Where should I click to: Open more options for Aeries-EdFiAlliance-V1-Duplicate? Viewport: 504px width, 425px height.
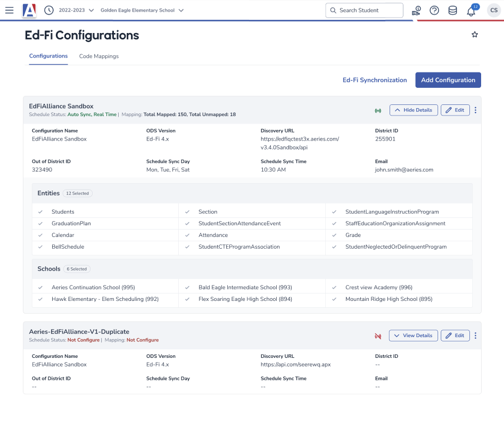tap(475, 336)
